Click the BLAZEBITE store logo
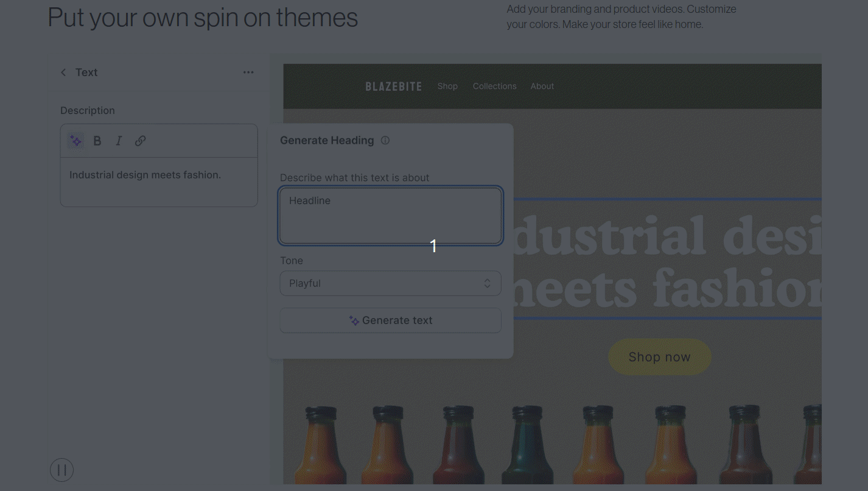Image resolution: width=868 pixels, height=491 pixels. coord(393,87)
